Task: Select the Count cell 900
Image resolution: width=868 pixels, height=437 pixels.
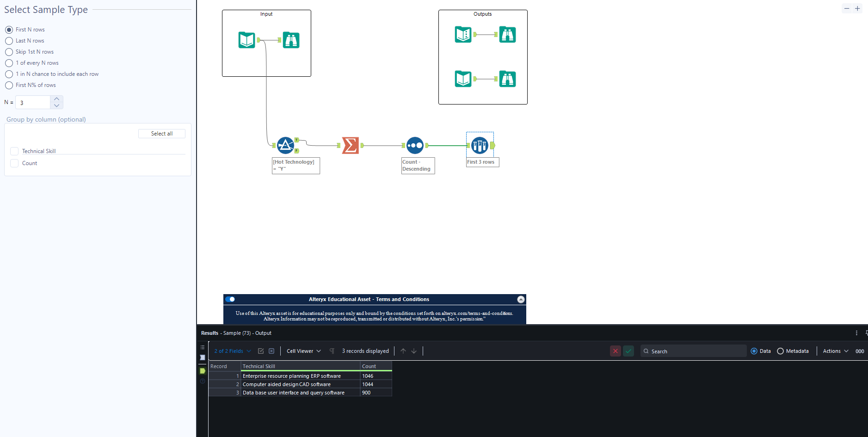Action: pyautogui.click(x=376, y=393)
